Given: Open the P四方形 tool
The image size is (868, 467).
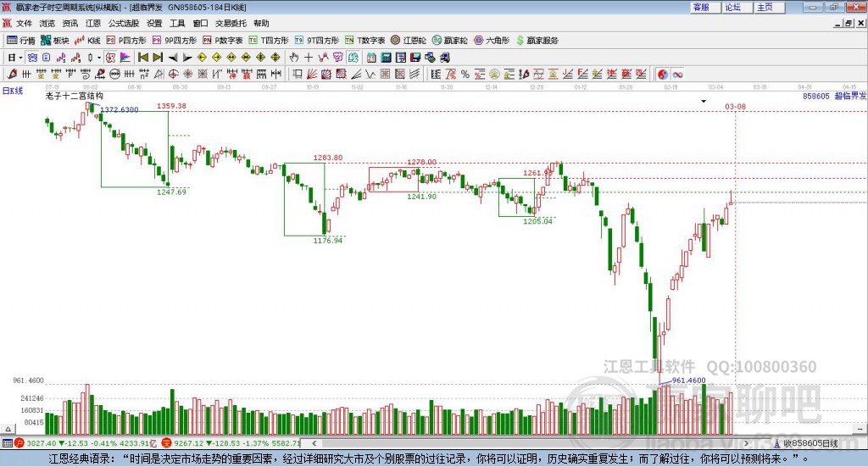Looking at the screenshot, I should [126, 41].
